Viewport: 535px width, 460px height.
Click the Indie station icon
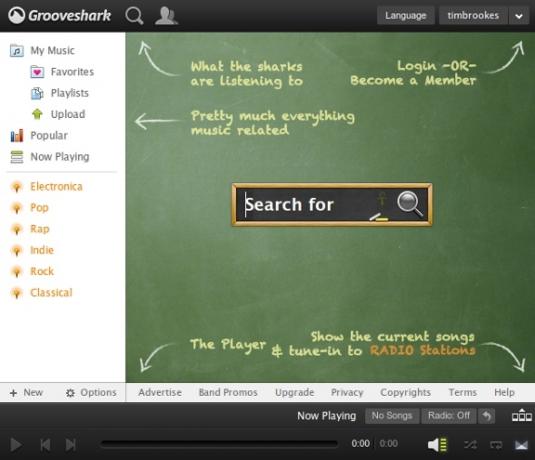click(x=16, y=250)
